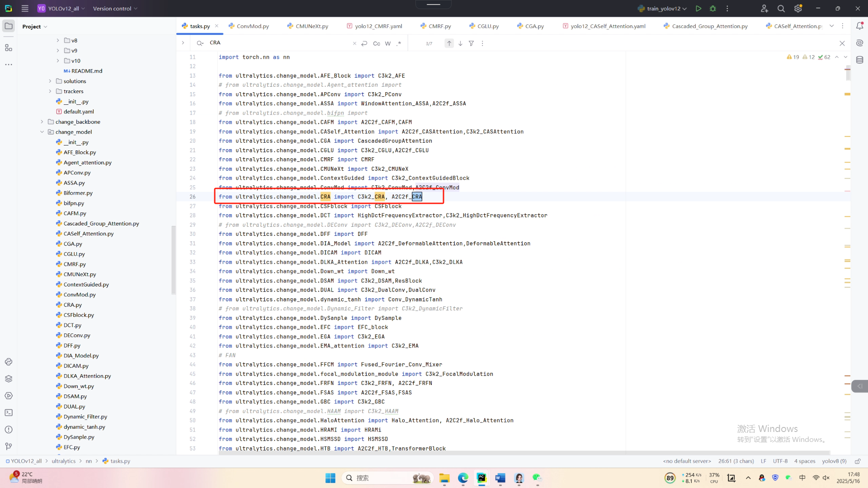Open the Git tool window icon

tap(9, 446)
